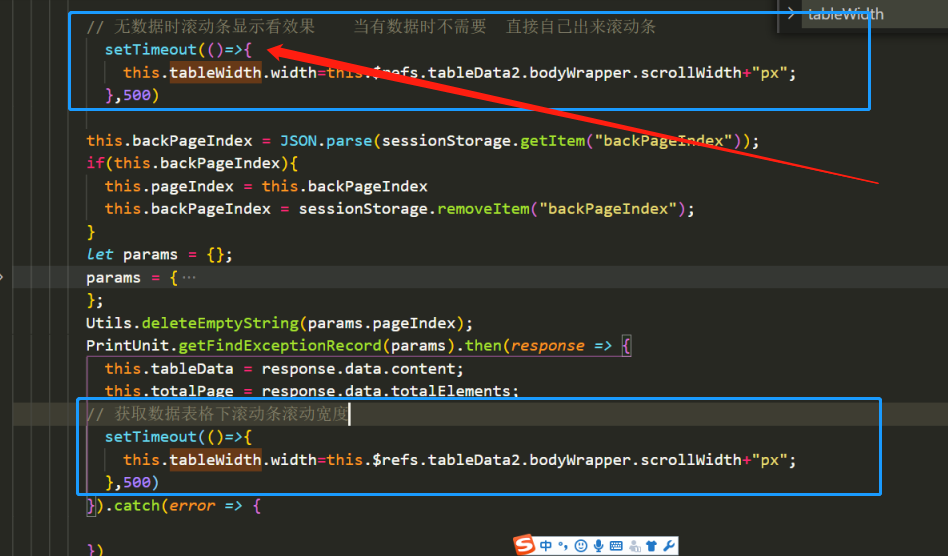Click the catch method call
This screenshot has height=556, width=948.
(137, 505)
